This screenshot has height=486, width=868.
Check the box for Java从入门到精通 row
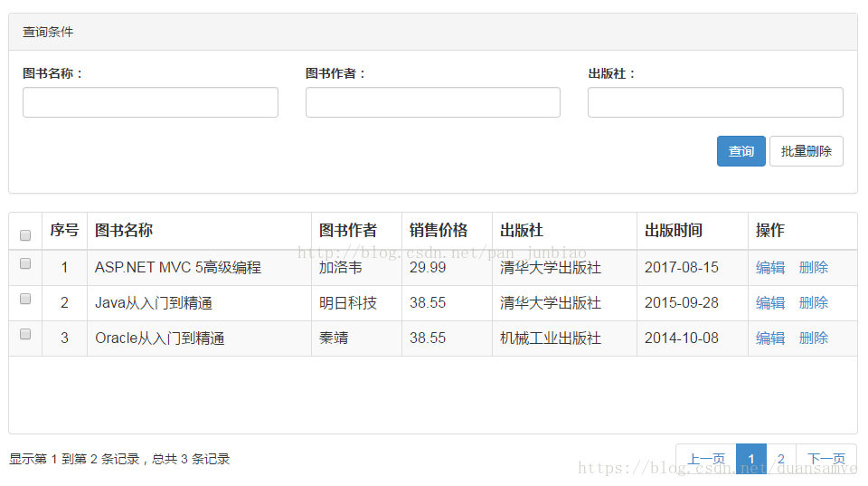(x=25, y=300)
